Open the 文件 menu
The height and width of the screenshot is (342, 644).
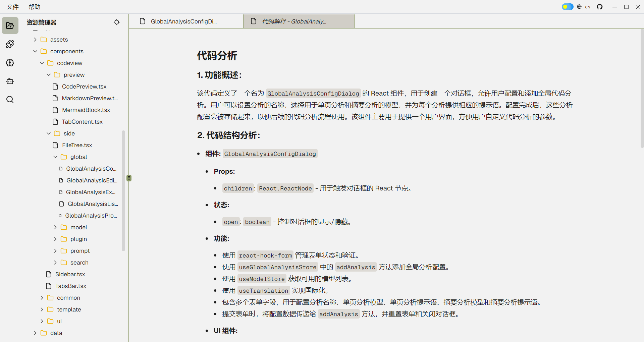tap(12, 7)
